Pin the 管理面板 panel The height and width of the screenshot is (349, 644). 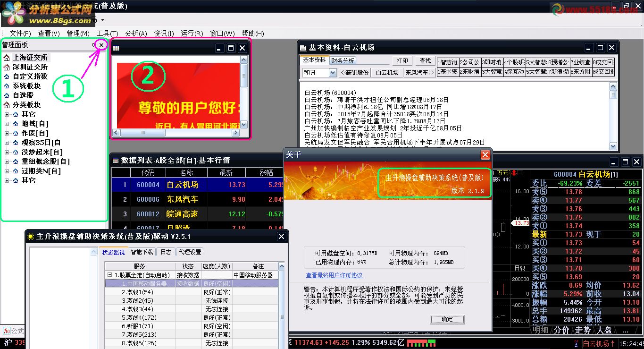click(93, 45)
